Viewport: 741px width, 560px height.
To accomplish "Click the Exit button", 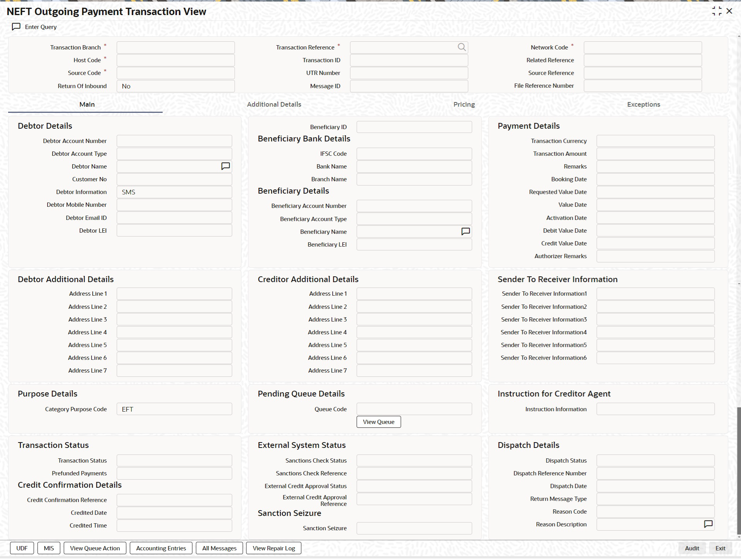I will coord(720,548).
